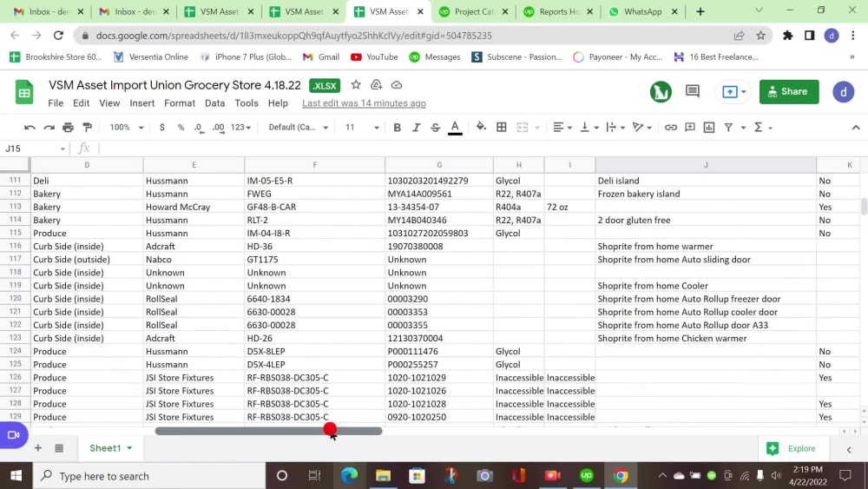Star the spreadsheet document

tap(356, 85)
